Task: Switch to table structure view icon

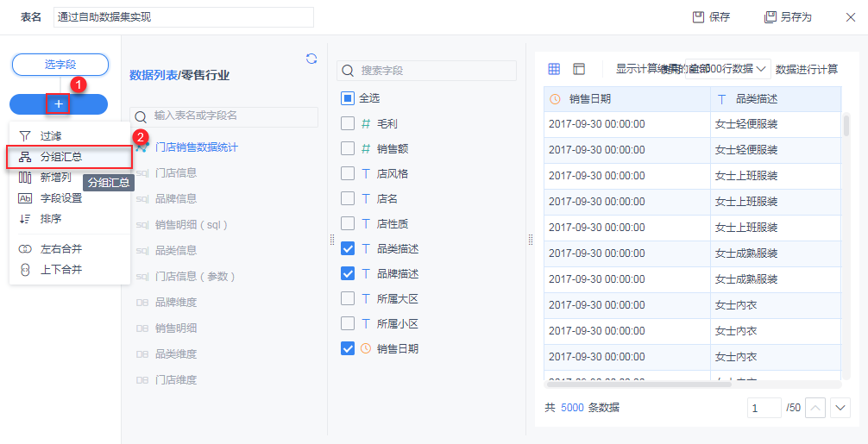Action: click(x=578, y=69)
